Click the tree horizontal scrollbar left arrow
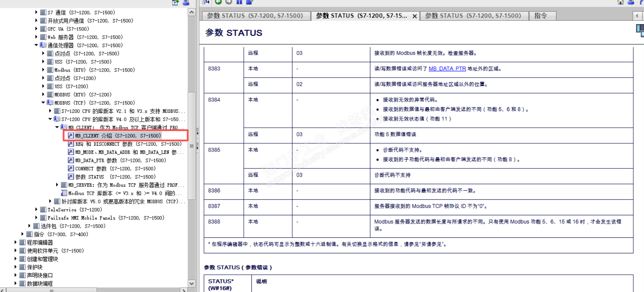This screenshot has width=644, height=292. [x=3, y=290]
